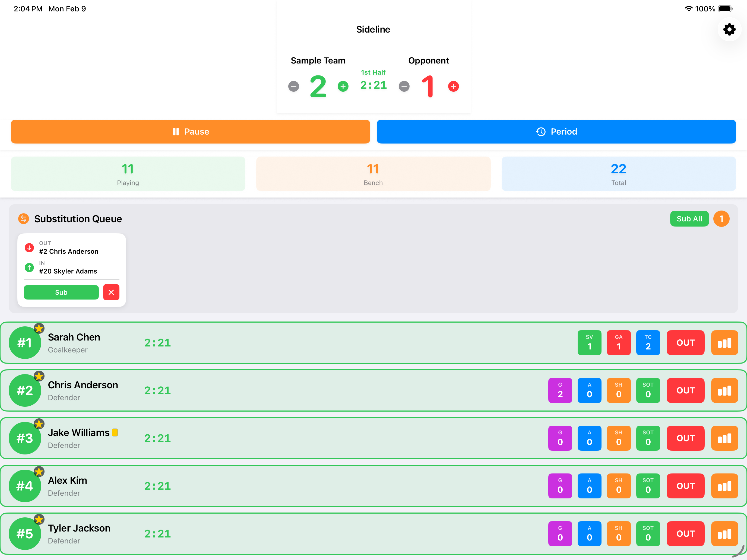
Task: Take Alex Kim OUT of play
Action: tap(685, 486)
